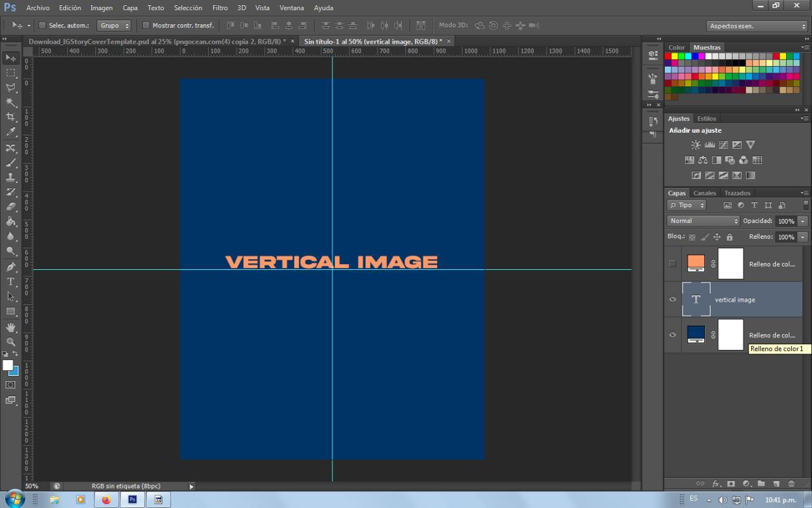
Task: Switch to the Canales tab
Action: 704,193
